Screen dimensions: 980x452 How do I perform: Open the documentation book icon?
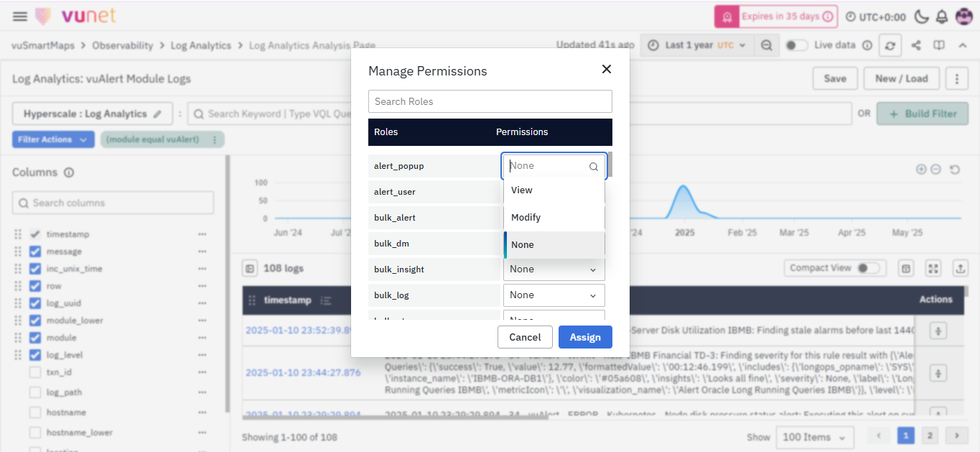click(x=938, y=45)
